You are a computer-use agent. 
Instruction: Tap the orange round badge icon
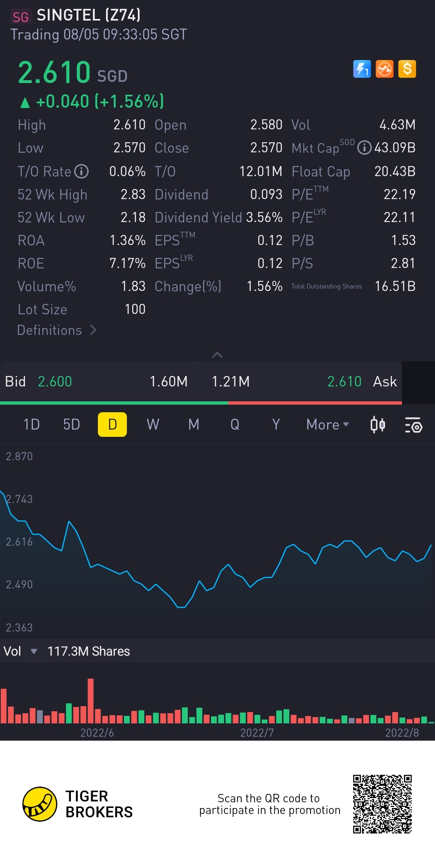point(384,69)
